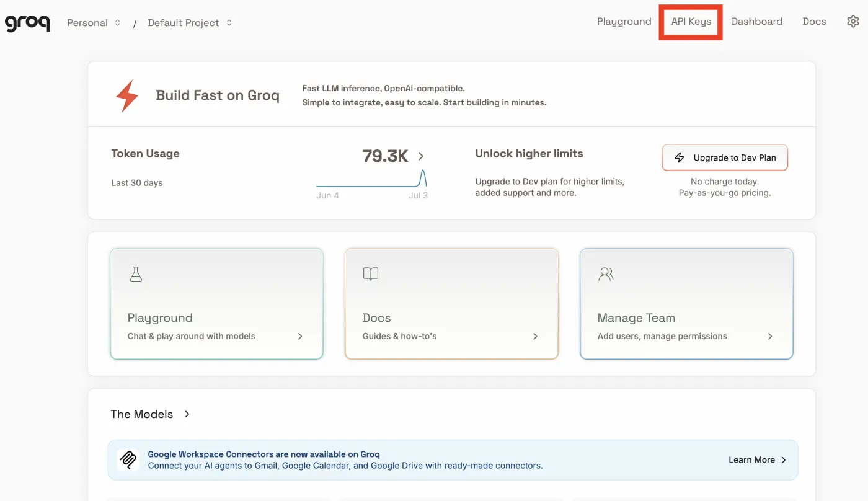The height and width of the screenshot is (501, 868).
Task: Click The Models heading
Action: pos(142,414)
